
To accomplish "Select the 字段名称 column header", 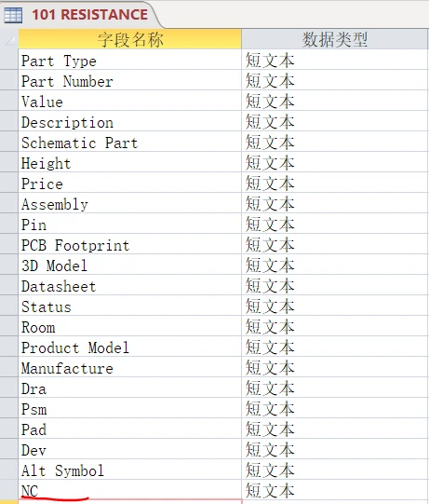I will pyautogui.click(x=130, y=39).
